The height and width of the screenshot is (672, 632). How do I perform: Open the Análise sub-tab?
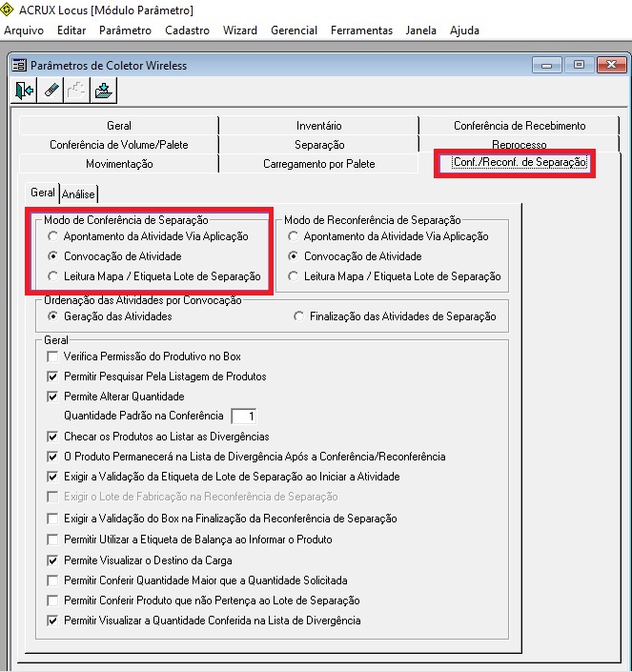coord(78,194)
